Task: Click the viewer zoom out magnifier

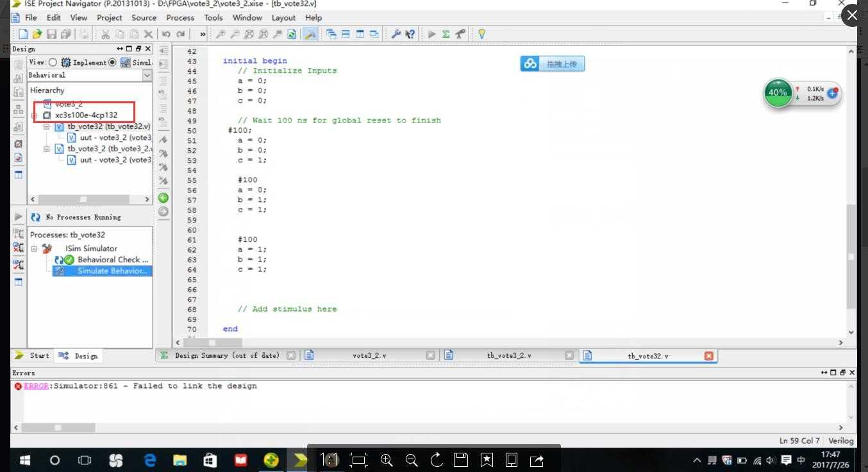Action: (x=412, y=459)
